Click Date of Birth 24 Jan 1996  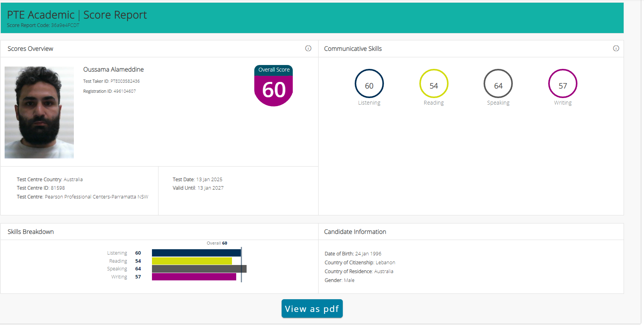[353, 254]
